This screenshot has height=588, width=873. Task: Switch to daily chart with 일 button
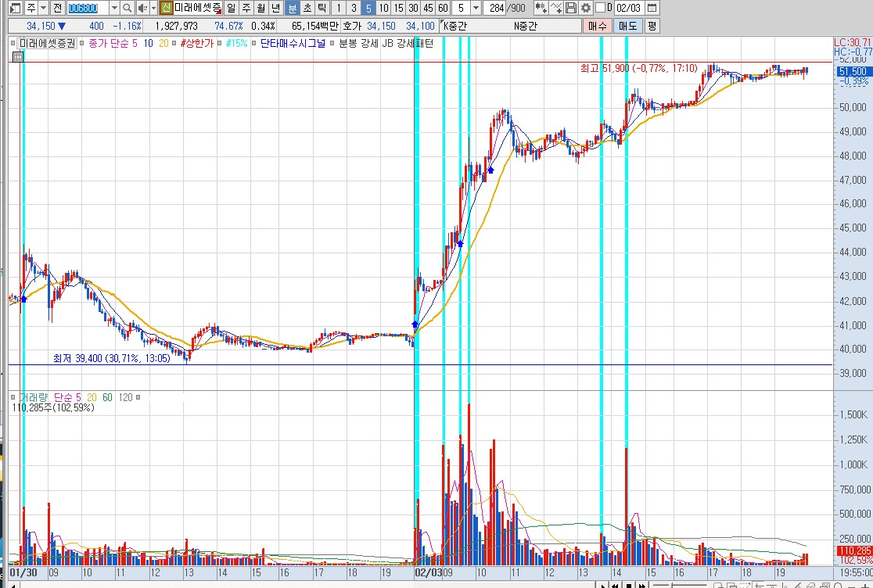coord(231,8)
